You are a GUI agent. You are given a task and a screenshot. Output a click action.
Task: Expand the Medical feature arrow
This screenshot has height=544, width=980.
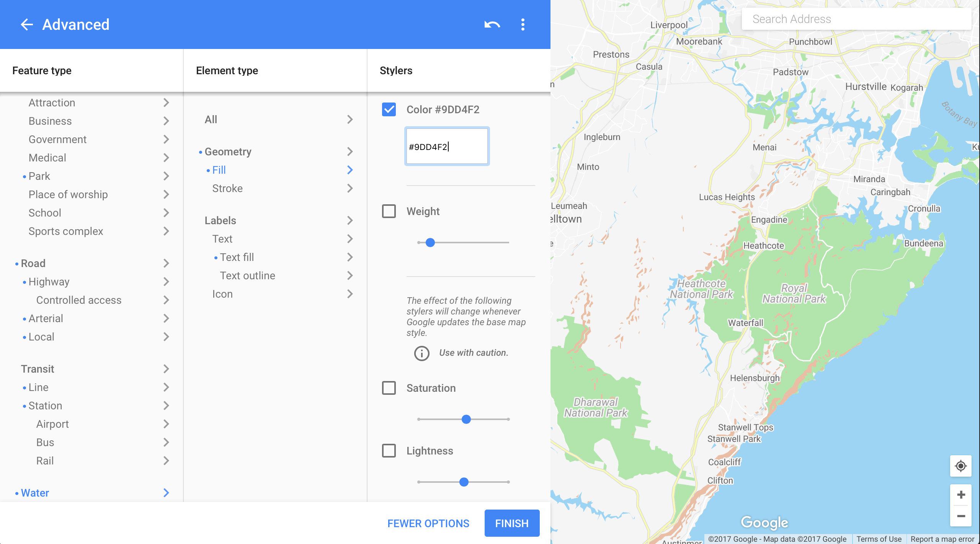pos(166,158)
